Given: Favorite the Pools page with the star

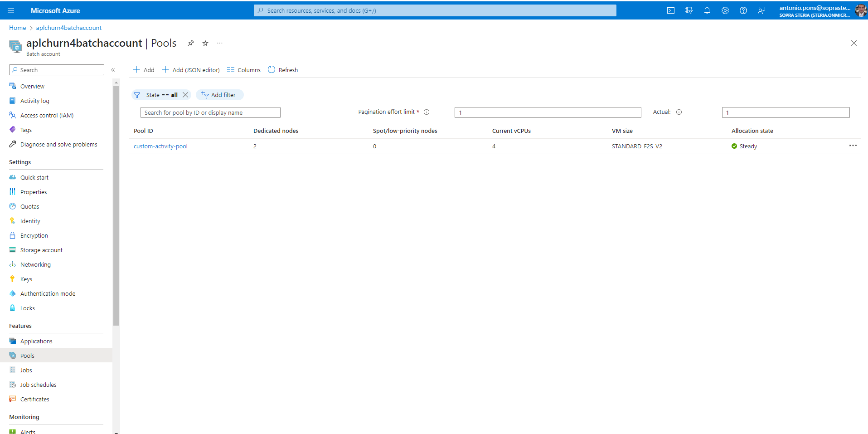Looking at the screenshot, I should (205, 43).
